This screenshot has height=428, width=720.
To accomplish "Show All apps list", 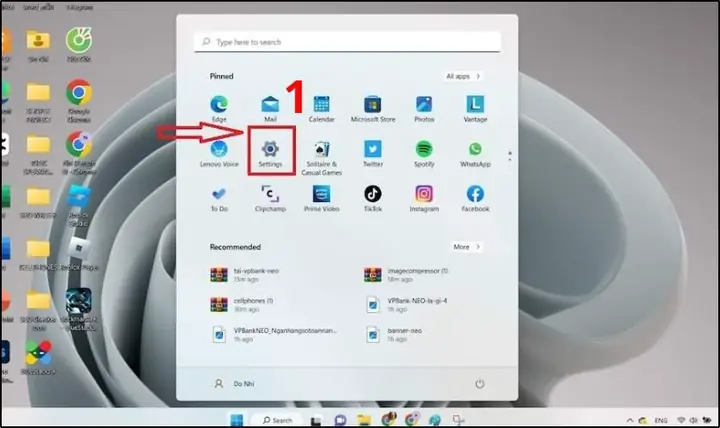I will tap(463, 76).
